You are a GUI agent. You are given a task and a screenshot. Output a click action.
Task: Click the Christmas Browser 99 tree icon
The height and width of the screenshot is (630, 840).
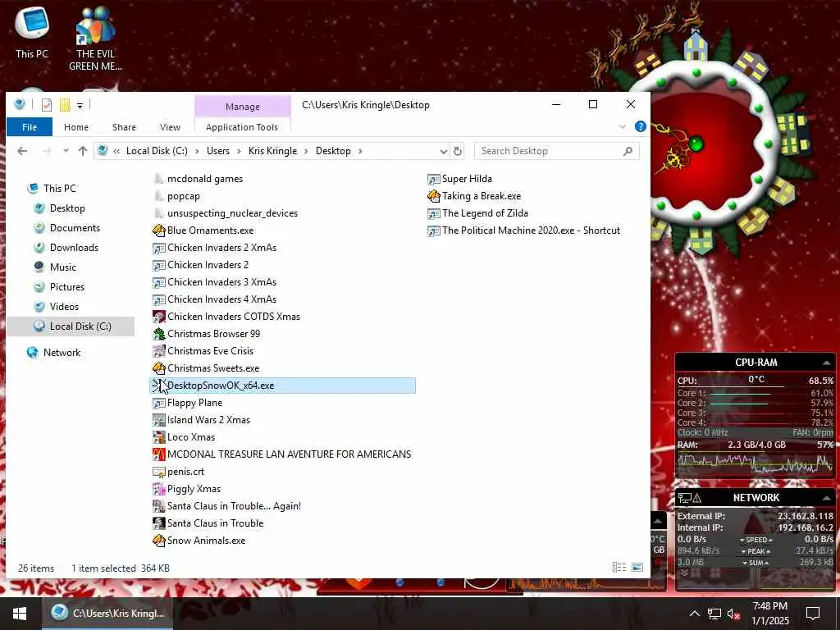click(158, 334)
